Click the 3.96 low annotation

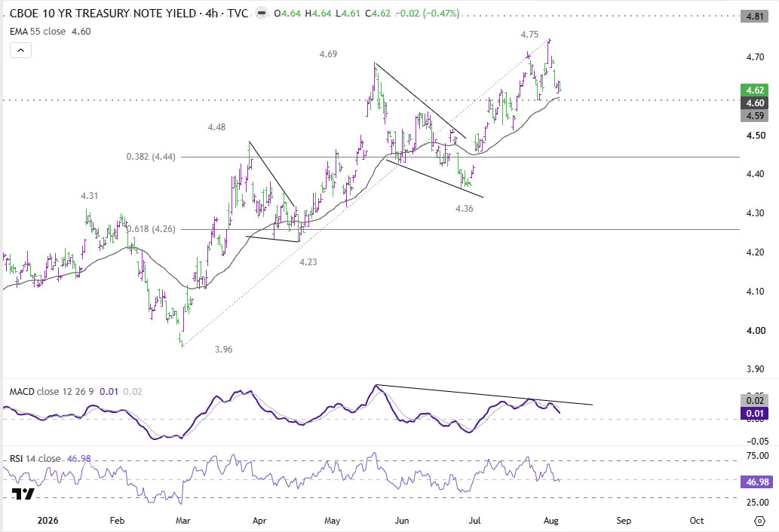tap(223, 350)
